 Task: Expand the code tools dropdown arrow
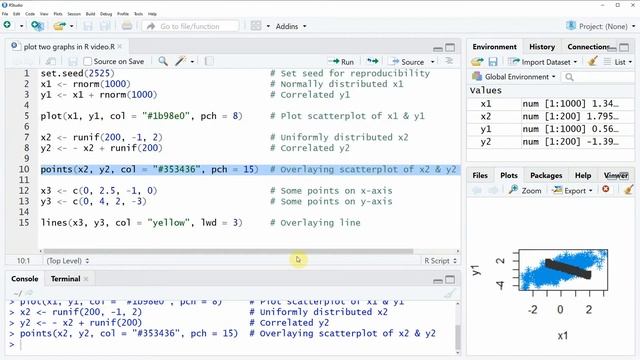tap(192, 62)
